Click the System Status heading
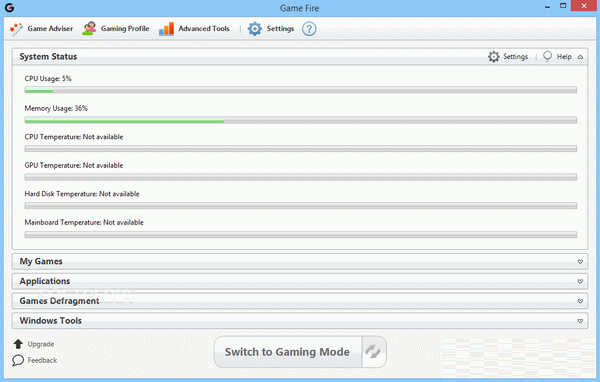This screenshot has width=600, height=382. coord(48,57)
